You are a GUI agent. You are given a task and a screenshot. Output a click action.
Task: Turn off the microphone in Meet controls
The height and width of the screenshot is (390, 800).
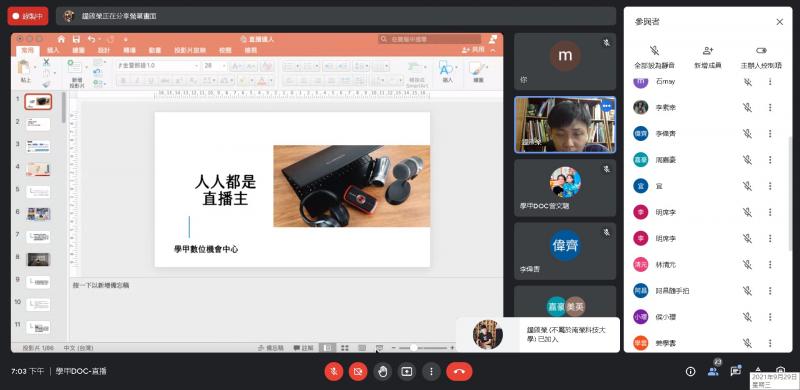[334, 372]
